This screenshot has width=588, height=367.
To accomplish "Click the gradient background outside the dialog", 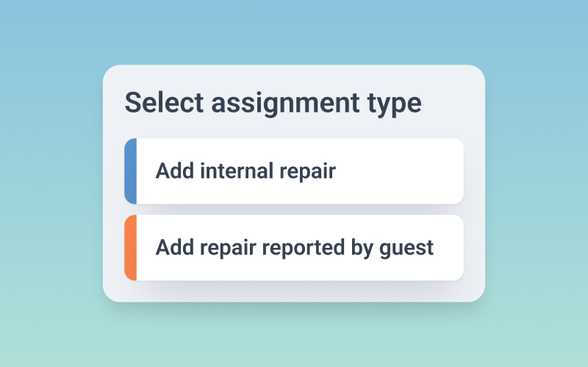I will point(51,184).
